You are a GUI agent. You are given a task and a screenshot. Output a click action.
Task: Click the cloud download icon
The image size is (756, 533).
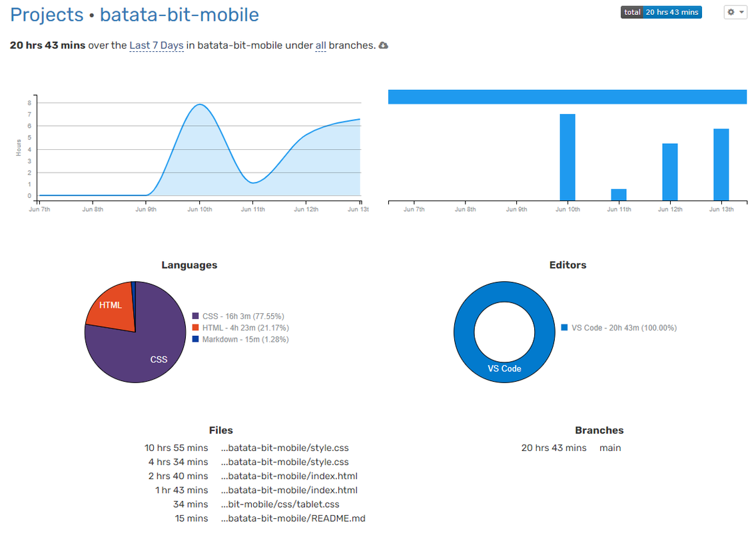(383, 45)
